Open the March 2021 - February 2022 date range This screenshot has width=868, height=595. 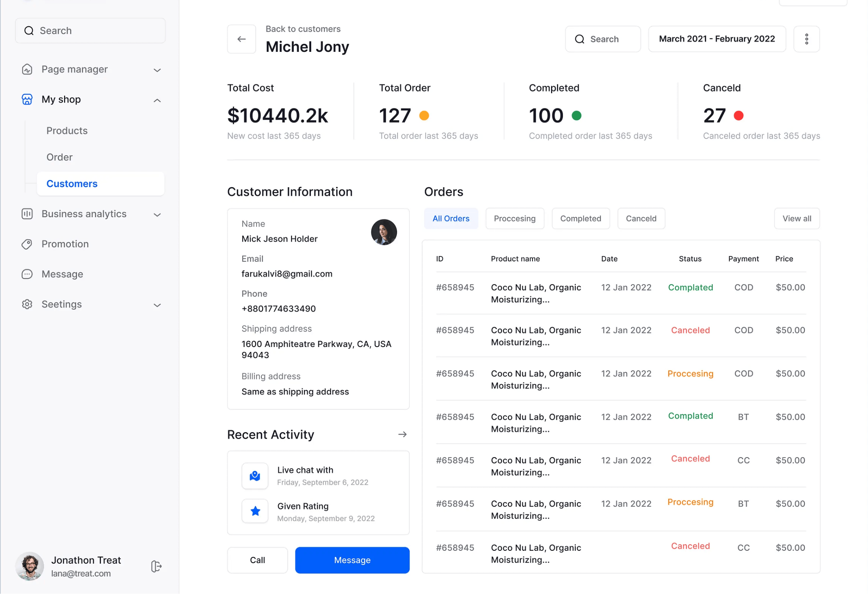point(717,39)
